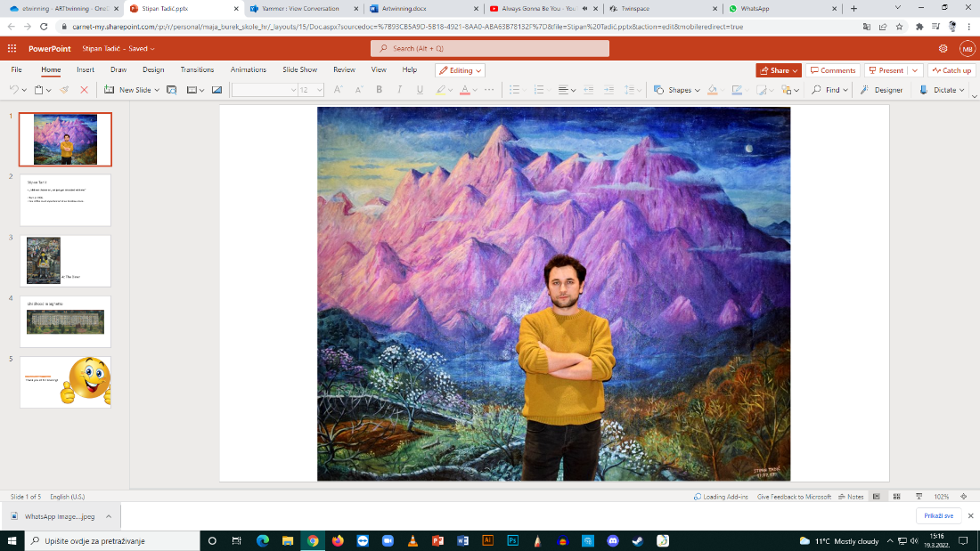Toggle the Notes pane

851,497
